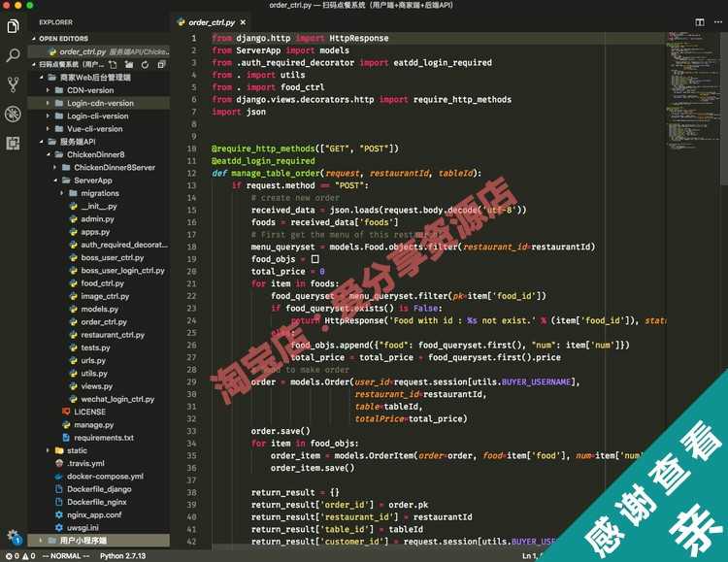Open __init__.py file
The height and width of the screenshot is (562, 728).
99,206
